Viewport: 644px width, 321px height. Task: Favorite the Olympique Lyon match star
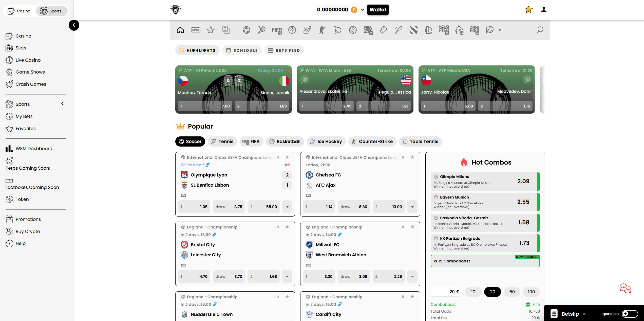coord(287,157)
